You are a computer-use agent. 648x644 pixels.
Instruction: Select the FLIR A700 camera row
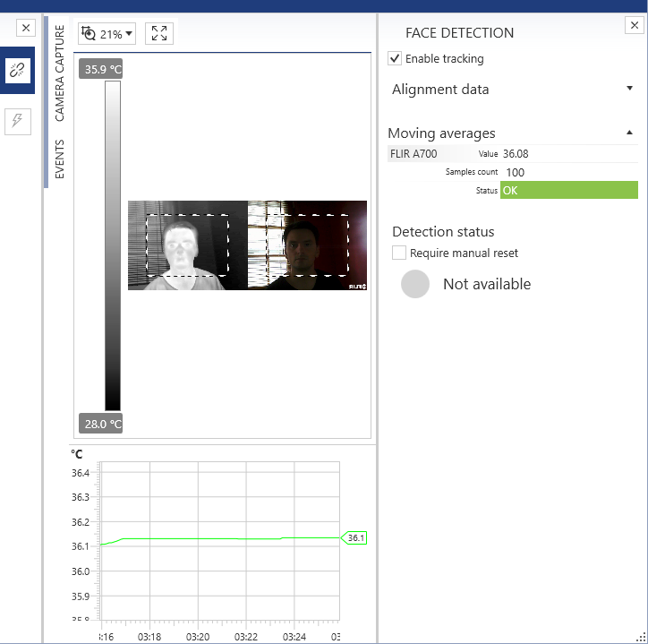point(414,153)
